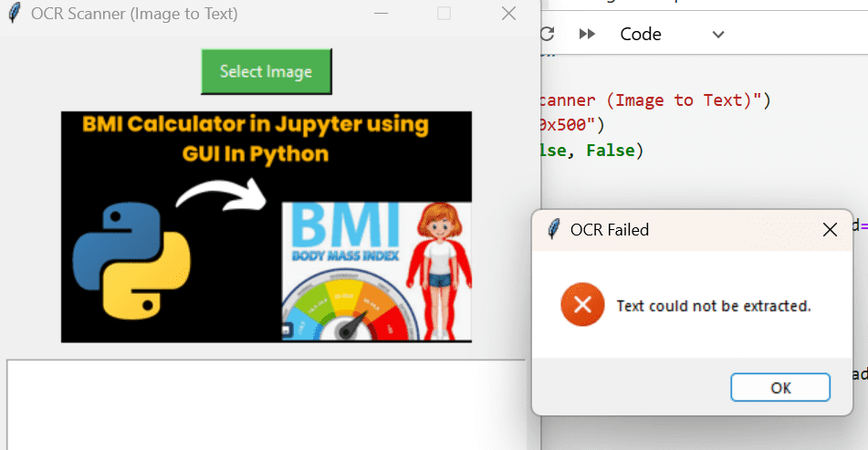Screen dimensions: 868x450
Task: Click the Jupyter restart and run all icon
Action: click(587, 35)
